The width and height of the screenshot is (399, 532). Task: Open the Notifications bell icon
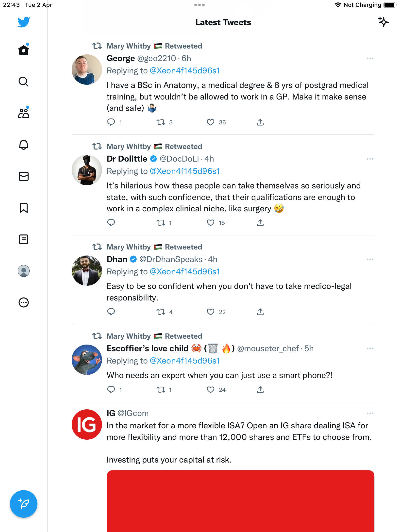24,145
